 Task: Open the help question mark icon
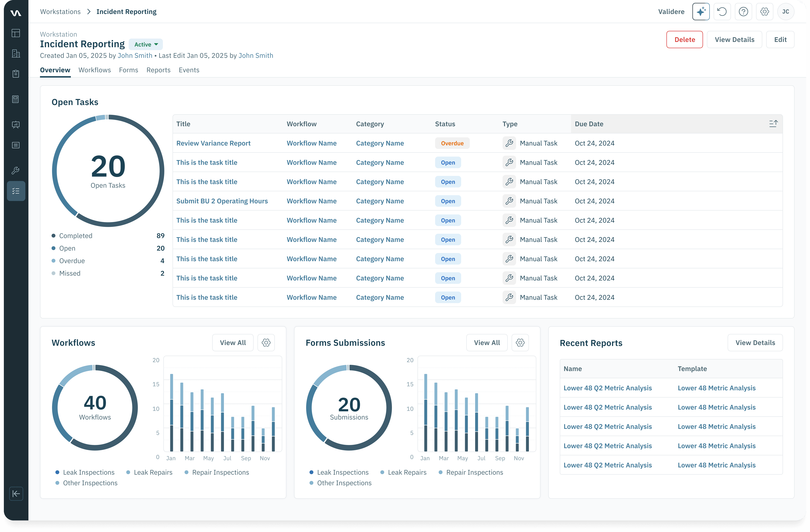[743, 12]
